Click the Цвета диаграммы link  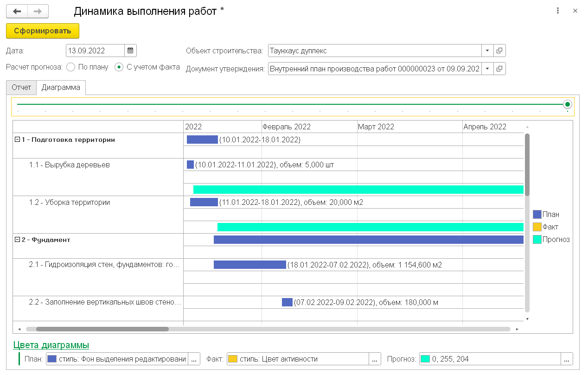pos(51,345)
